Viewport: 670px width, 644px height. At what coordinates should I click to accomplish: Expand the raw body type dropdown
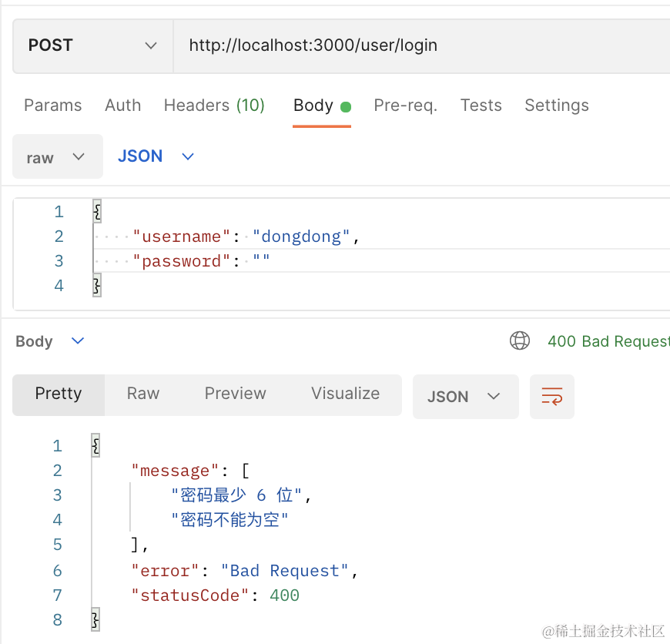pos(57,157)
